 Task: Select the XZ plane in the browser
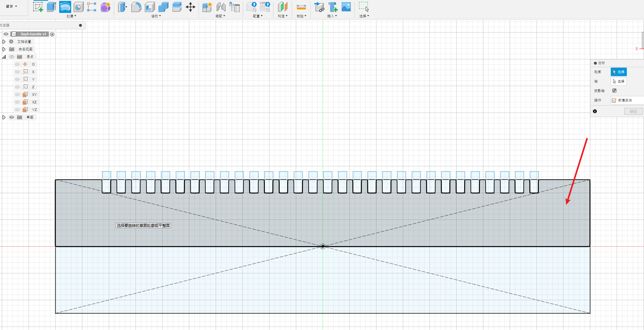pos(34,102)
